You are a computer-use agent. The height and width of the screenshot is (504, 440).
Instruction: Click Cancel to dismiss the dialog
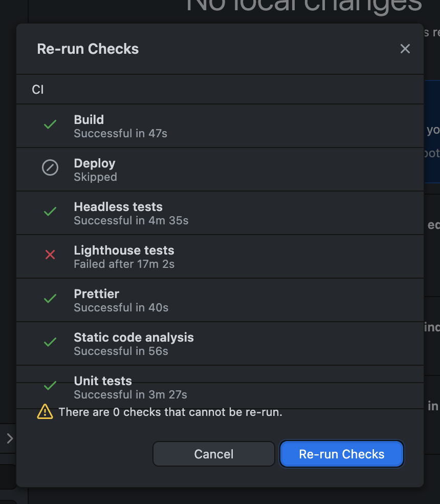(x=213, y=454)
